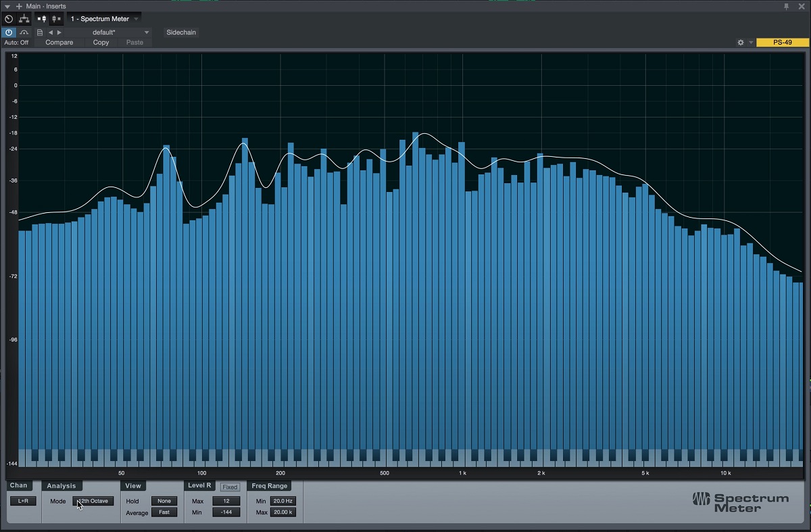Click the automation clock icon in header
This screenshot has height=532, width=811.
coord(9,19)
